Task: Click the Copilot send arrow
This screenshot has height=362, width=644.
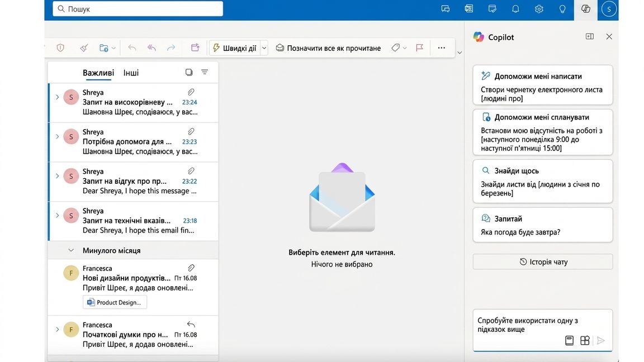Action: coord(601,340)
